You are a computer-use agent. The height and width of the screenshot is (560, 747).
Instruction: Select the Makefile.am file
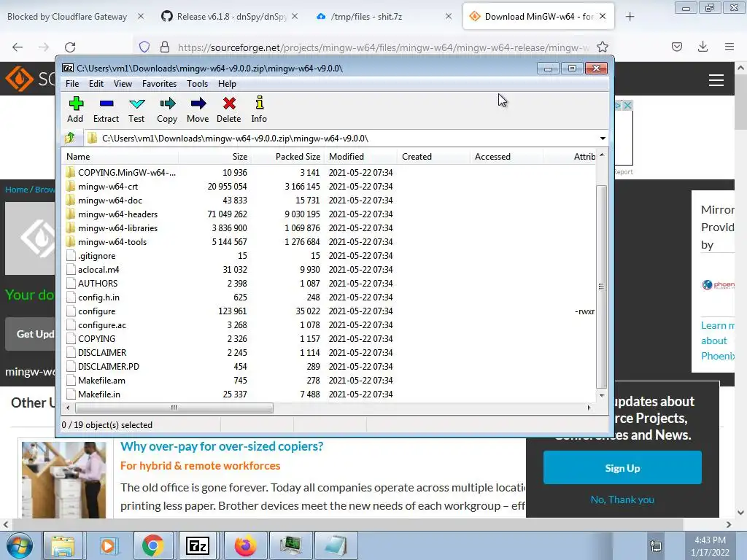click(101, 381)
